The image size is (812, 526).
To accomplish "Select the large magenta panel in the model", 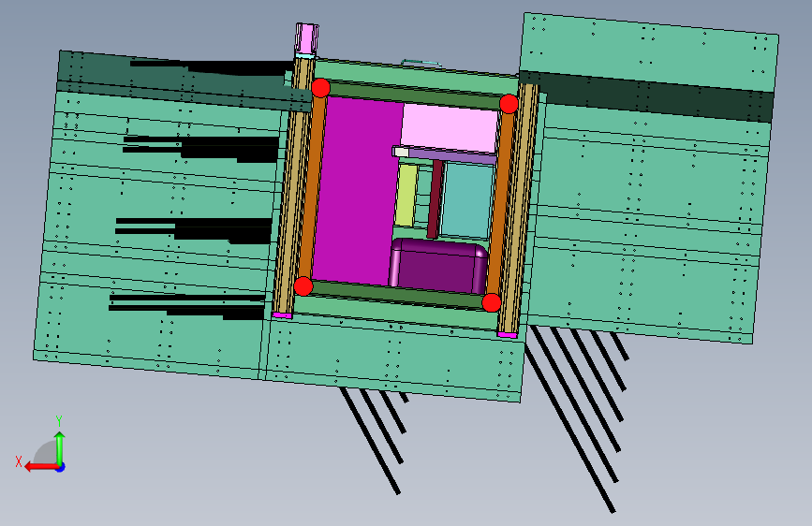I will point(356,189).
